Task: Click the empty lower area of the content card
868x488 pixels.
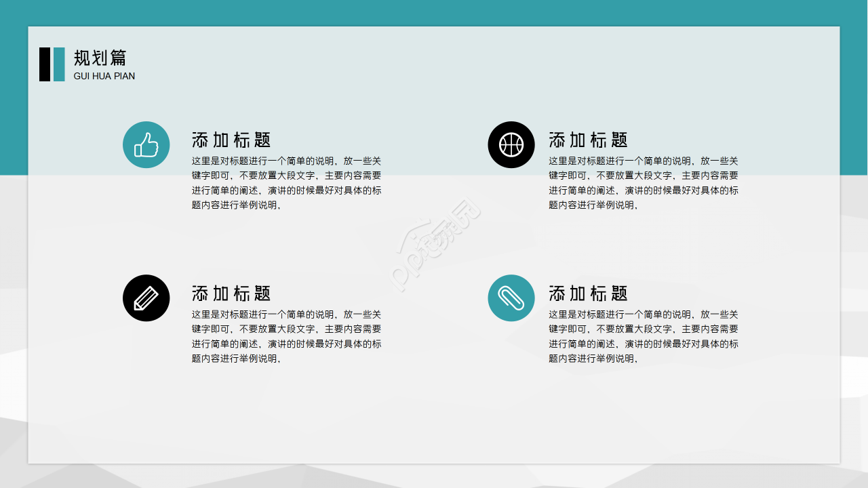Action: pos(434,420)
